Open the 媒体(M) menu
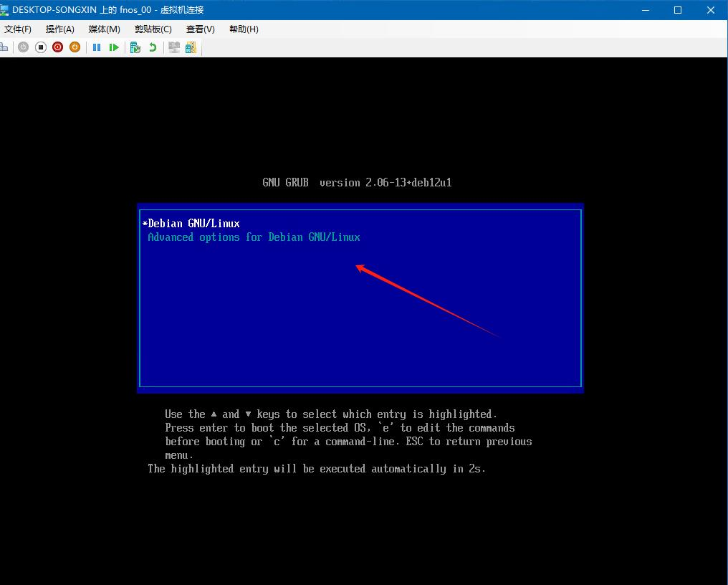This screenshot has height=585, width=728. 104,29
